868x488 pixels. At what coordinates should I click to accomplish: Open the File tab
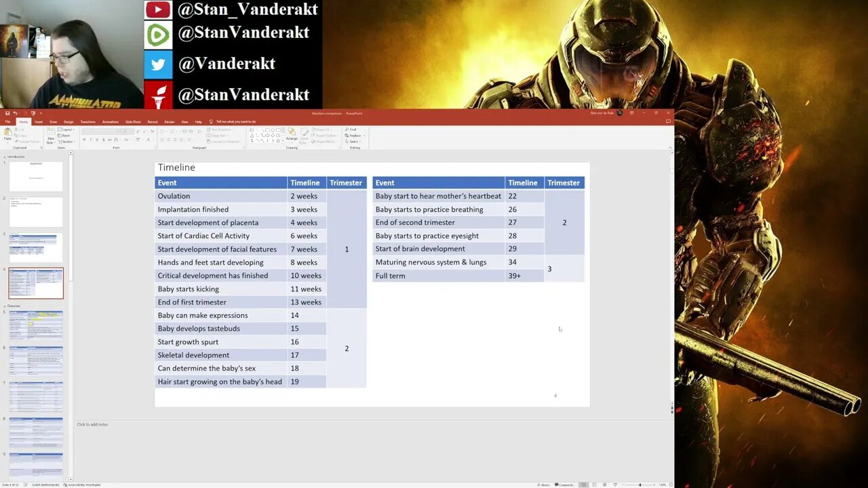[7, 122]
